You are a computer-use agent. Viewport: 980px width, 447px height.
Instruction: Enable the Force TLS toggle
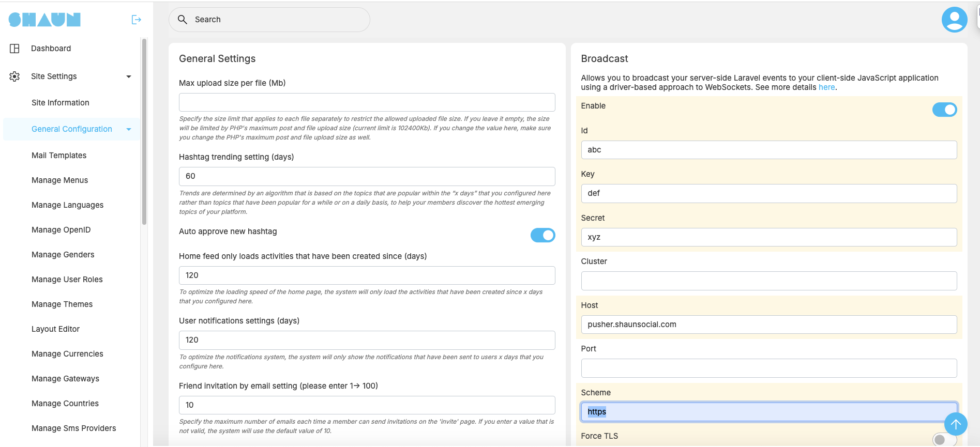tap(944, 439)
